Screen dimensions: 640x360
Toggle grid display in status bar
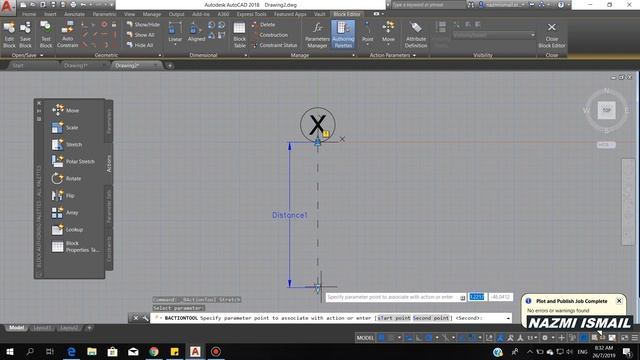coord(381,338)
